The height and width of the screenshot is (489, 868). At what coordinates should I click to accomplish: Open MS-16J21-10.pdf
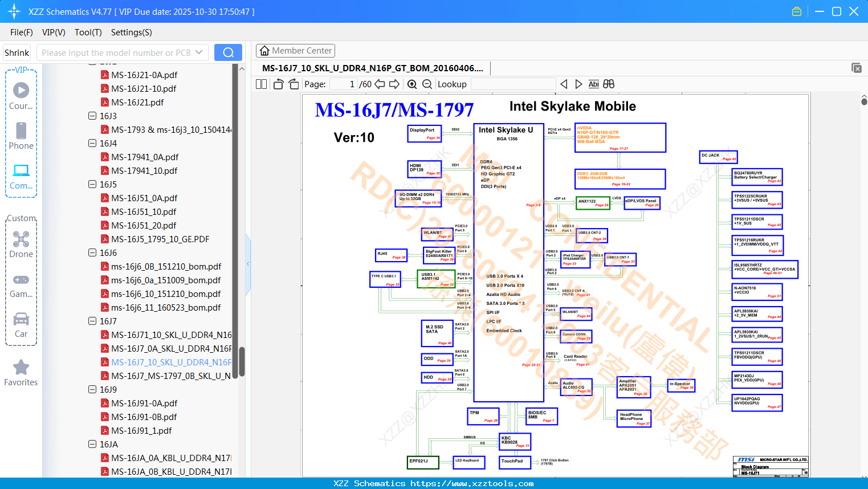[x=144, y=88]
